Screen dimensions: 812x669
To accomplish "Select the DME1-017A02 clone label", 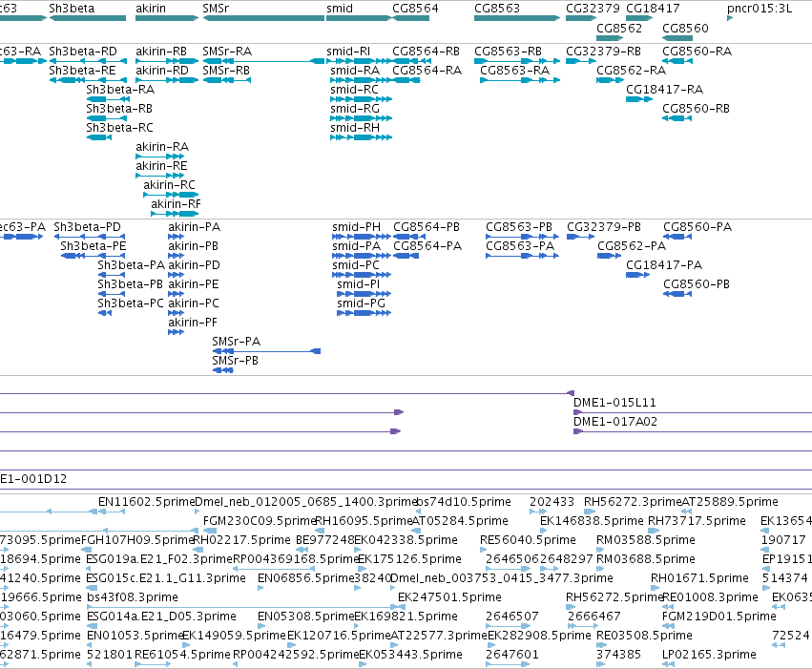I will pos(614,422).
